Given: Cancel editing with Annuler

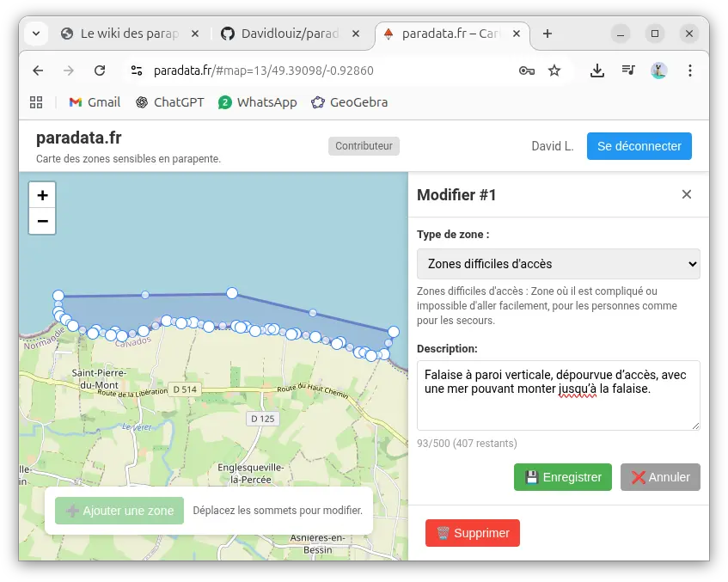Looking at the screenshot, I should click(x=660, y=477).
